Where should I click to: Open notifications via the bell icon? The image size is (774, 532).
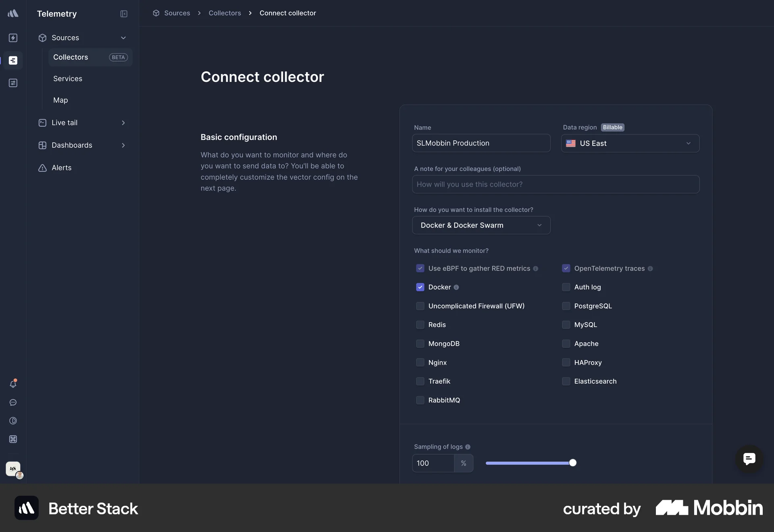(13, 384)
